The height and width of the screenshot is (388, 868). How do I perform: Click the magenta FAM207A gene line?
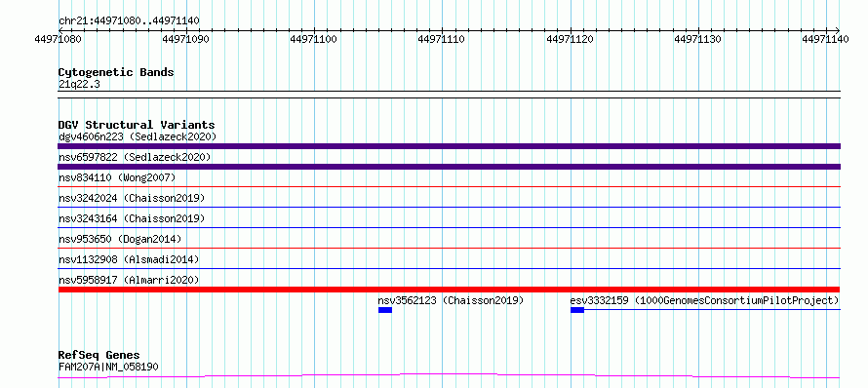point(449,375)
